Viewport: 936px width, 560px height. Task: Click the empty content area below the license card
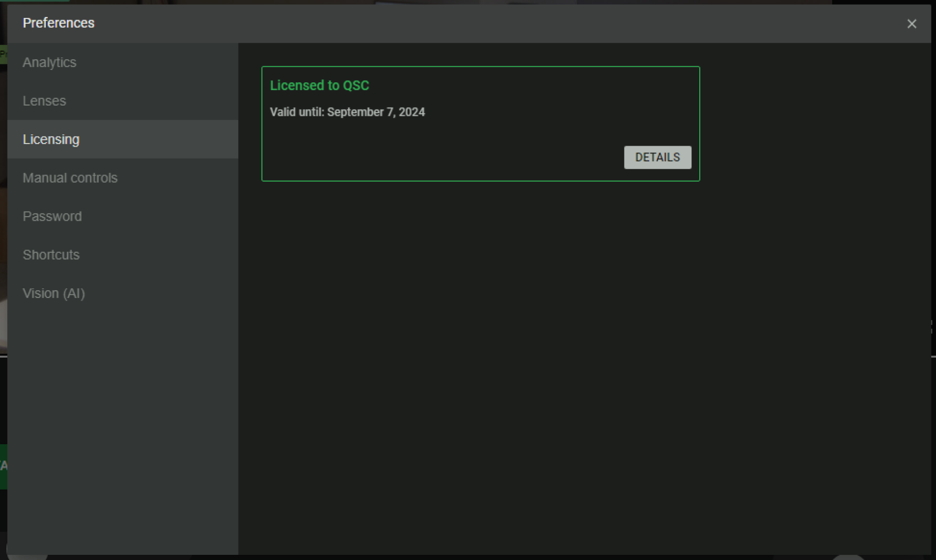pos(566,360)
